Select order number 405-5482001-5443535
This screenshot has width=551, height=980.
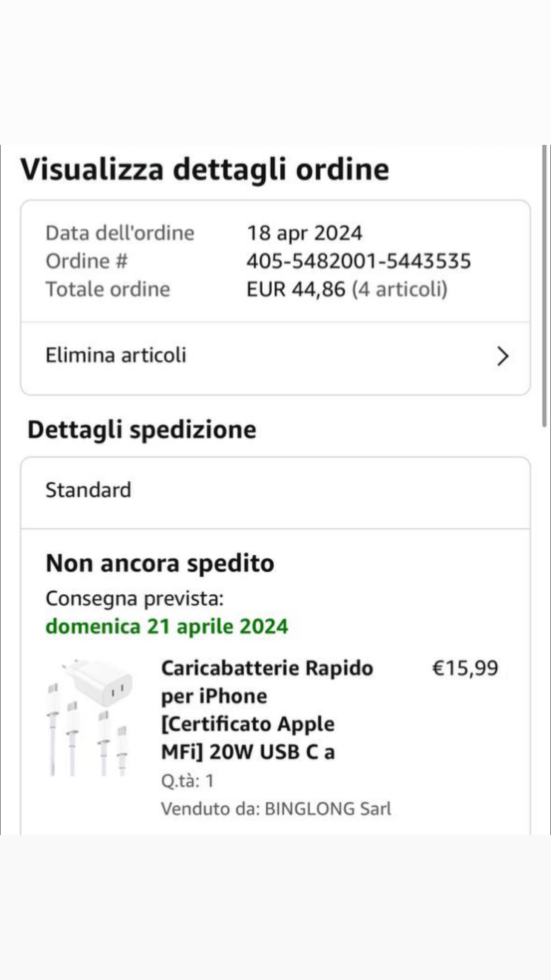coord(358,261)
